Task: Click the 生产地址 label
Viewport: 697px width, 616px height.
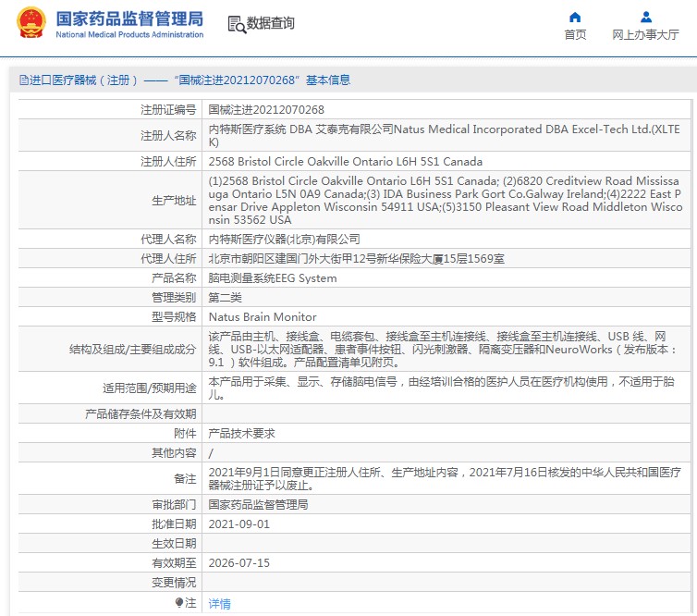Action: (174, 201)
